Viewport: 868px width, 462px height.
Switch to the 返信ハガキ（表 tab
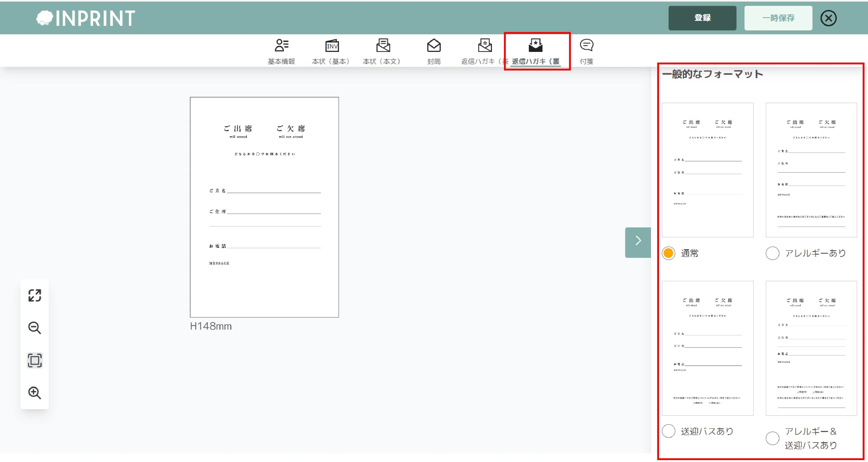click(x=484, y=52)
